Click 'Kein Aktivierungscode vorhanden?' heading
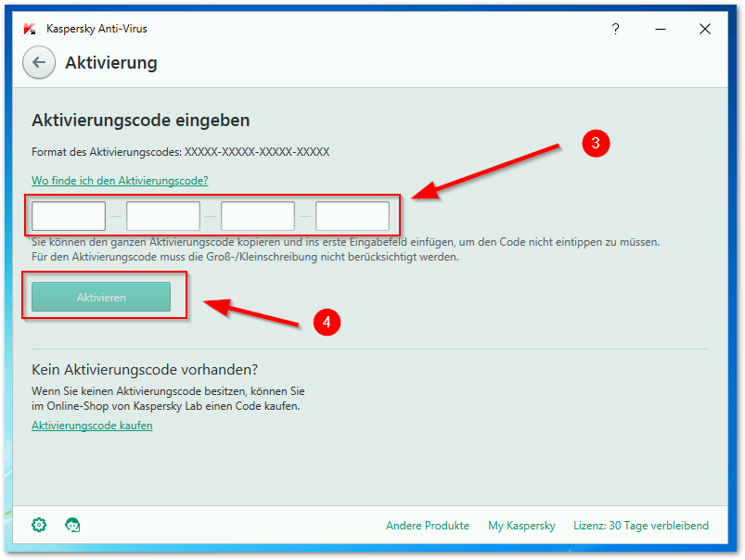 (145, 370)
